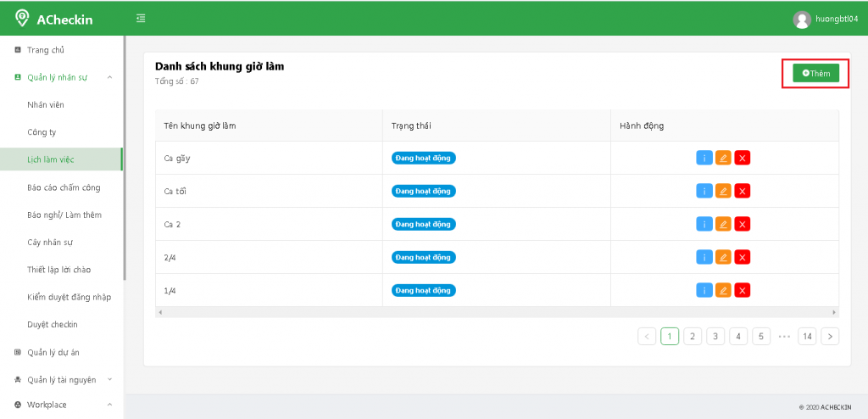Image resolution: width=868 pixels, height=419 pixels.
Task: View info for the Ca 2 shift
Action: pos(704,224)
